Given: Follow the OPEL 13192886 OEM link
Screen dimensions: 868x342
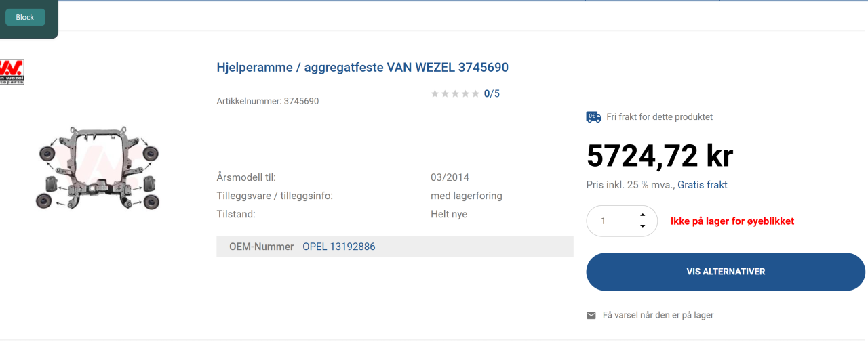Looking at the screenshot, I should 338,247.
